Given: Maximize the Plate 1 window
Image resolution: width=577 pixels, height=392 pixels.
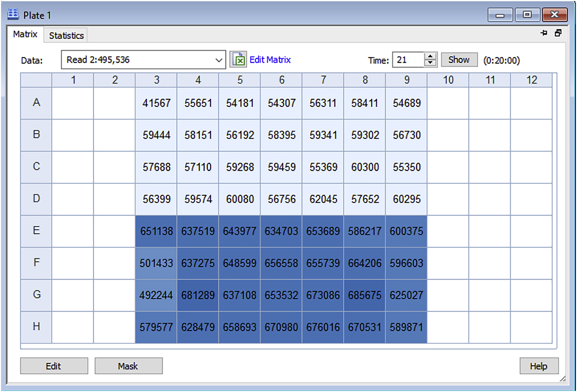Looking at the screenshot, I should (x=527, y=15).
